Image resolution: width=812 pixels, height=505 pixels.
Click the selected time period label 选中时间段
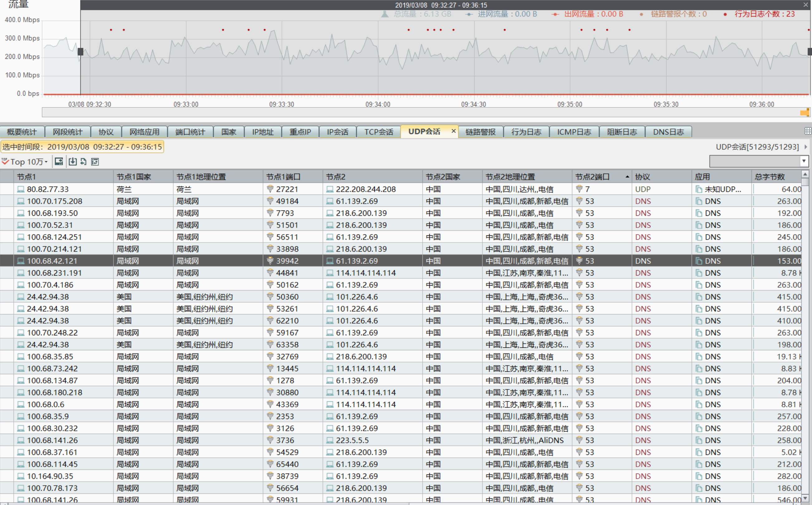(82, 147)
